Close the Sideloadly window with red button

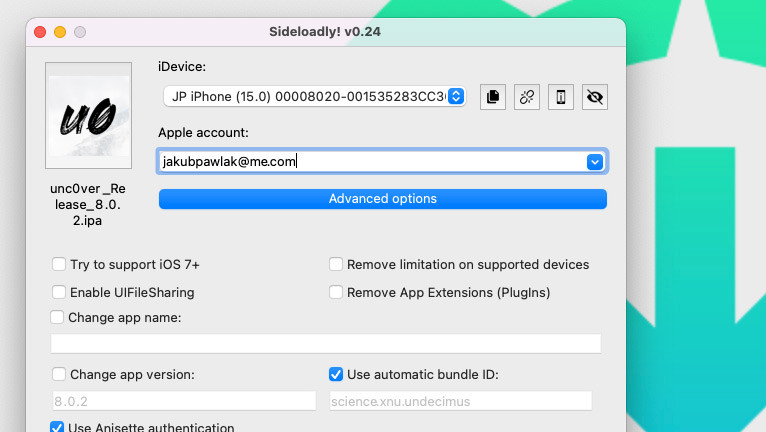(40, 32)
